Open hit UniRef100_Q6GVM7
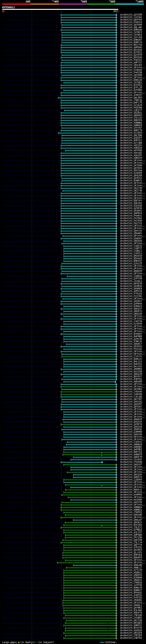This screenshot has width=146, height=644. click(131, 404)
